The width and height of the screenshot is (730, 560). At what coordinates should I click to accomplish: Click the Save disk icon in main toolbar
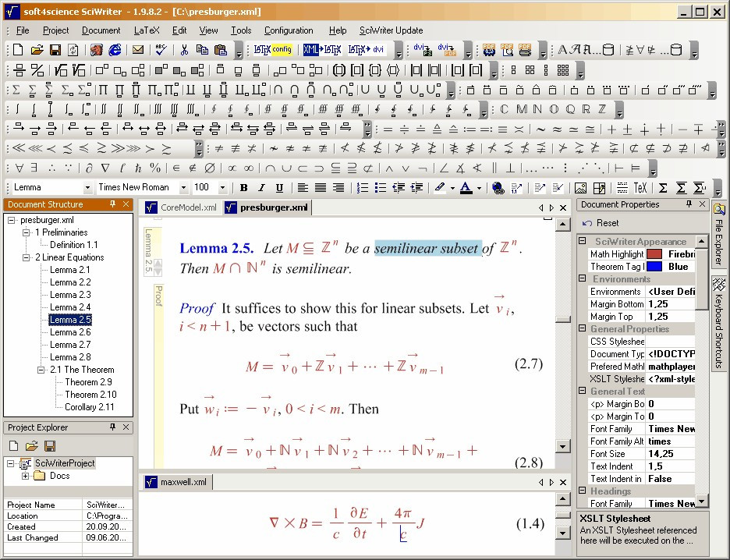[x=55, y=49]
